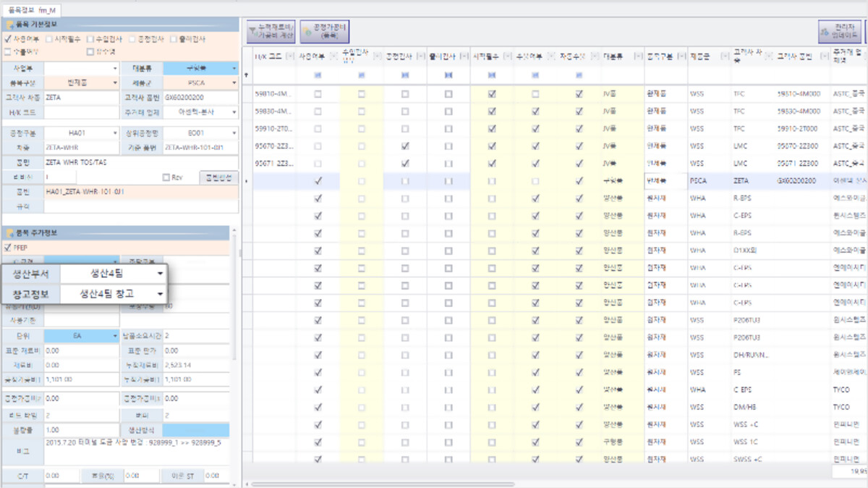This screenshot has height=488, width=868.
Task: Open filter icon on 제품군 column header
Action: click(x=724, y=56)
